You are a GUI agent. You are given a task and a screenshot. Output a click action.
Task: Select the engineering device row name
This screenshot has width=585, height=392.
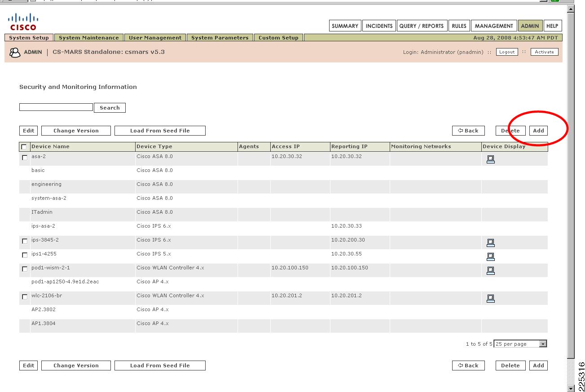[46, 184]
